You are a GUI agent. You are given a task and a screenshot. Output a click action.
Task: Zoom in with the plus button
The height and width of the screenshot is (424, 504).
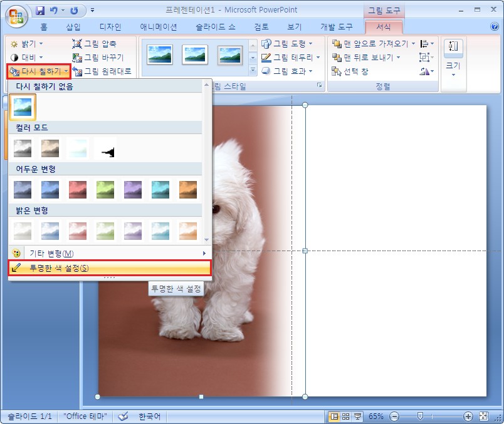point(468,416)
